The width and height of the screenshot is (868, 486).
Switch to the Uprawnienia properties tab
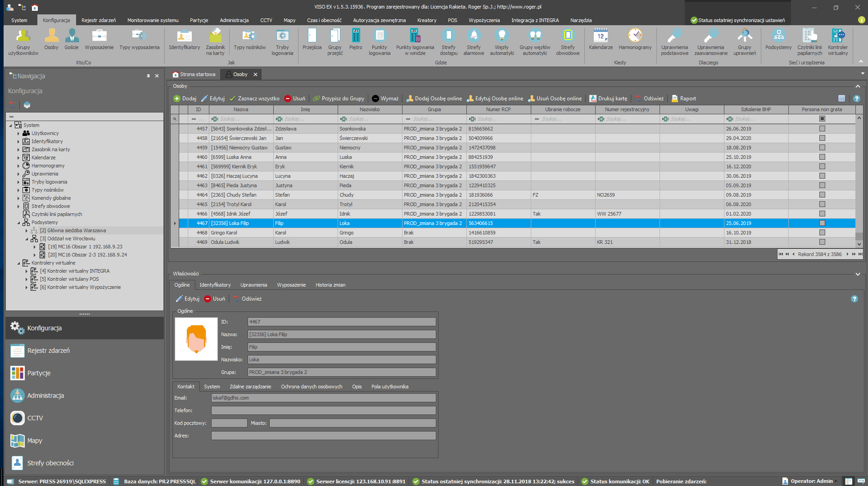pos(253,285)
